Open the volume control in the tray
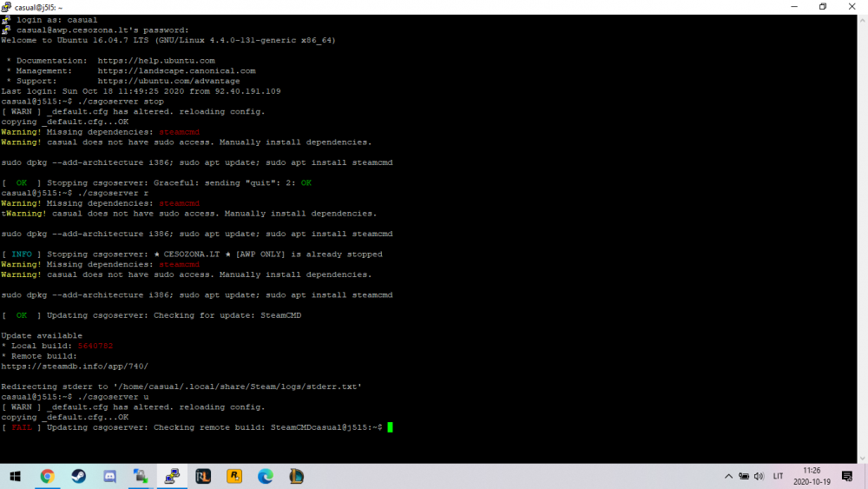This screenshot has width=868, height=489. click(x=759, y=476)
